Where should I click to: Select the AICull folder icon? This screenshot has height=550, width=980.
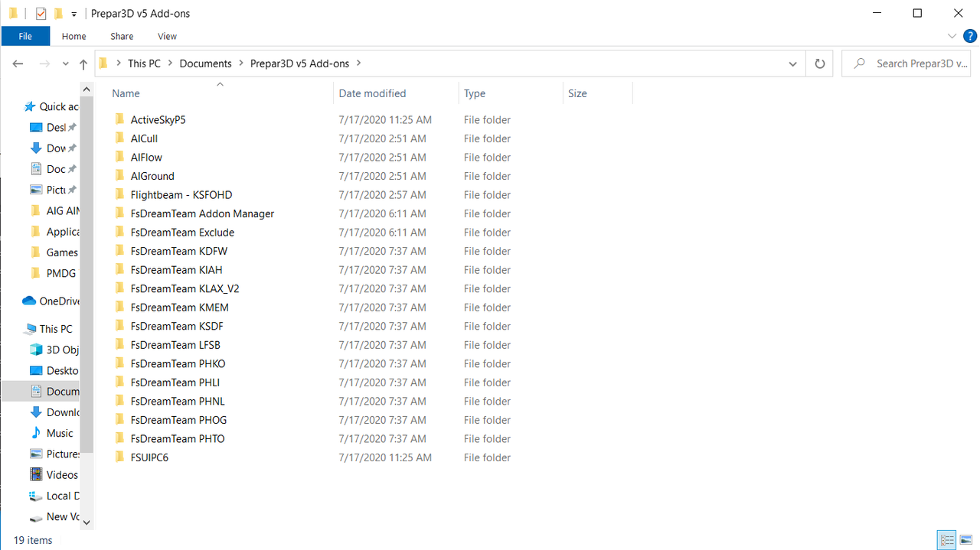pos(119,138)
